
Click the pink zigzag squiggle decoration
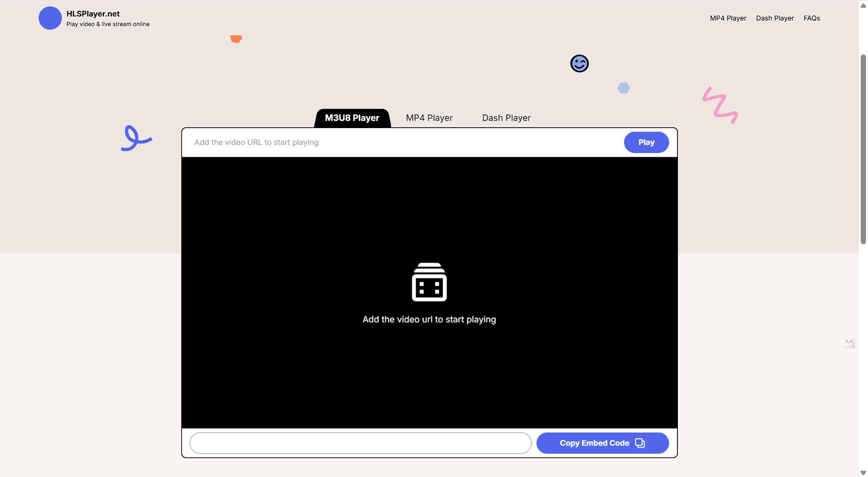(x=720, y=105)
